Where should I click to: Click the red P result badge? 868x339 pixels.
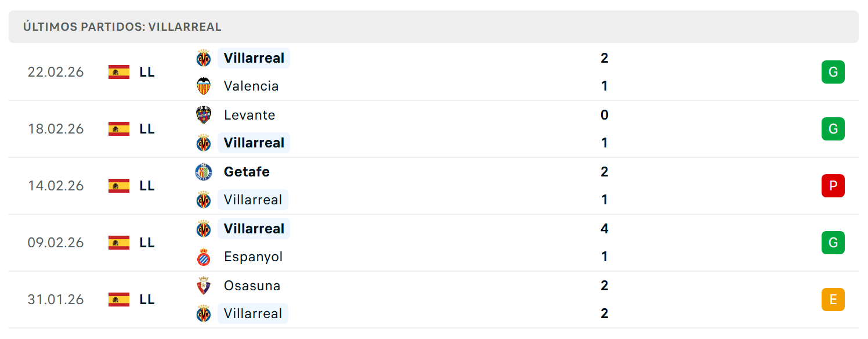coord(833,186)
